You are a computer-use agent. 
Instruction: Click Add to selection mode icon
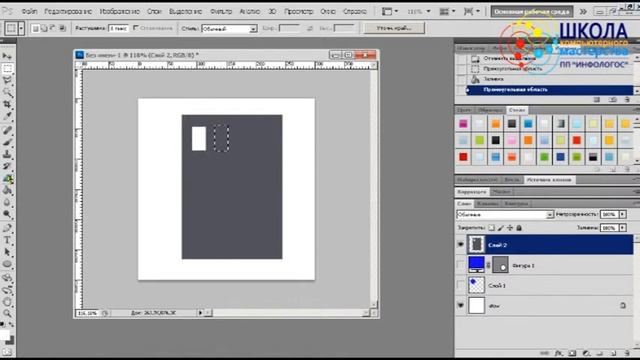pyautogui.click(x=44, y=28)
